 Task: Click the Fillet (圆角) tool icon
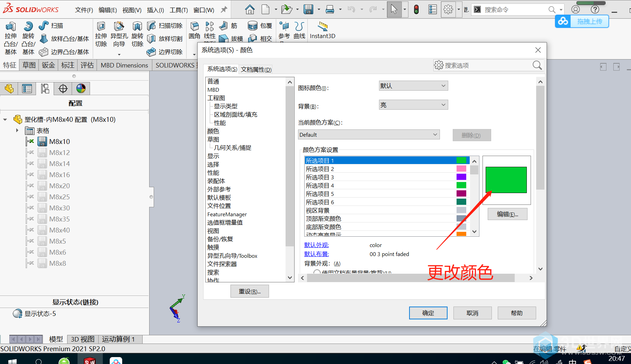coord(195,26)
